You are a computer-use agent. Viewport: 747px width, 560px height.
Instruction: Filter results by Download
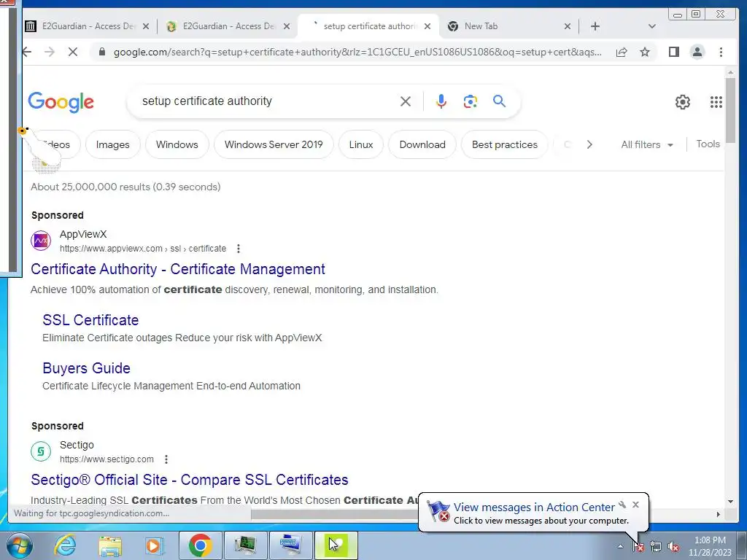tap(422, 145)
